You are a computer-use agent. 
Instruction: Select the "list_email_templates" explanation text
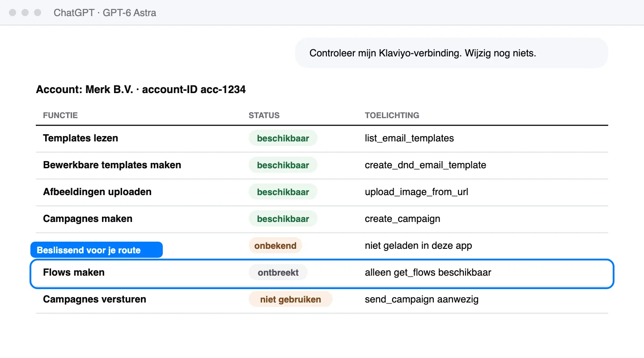[x=409, y=138]
